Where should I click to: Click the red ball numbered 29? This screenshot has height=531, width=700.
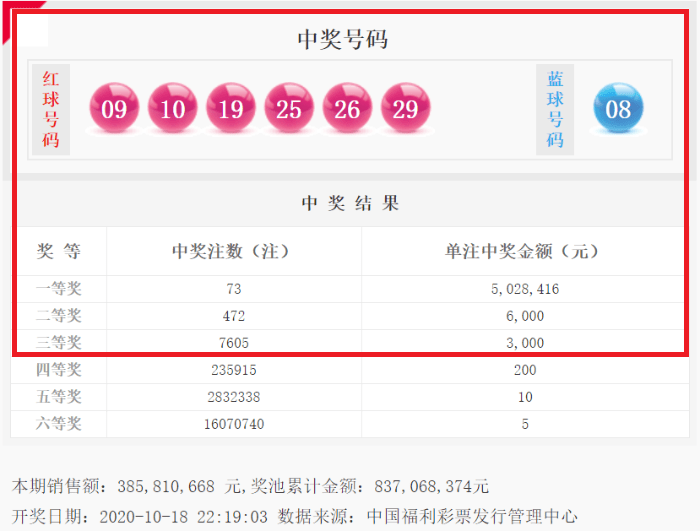pos(405,108)
